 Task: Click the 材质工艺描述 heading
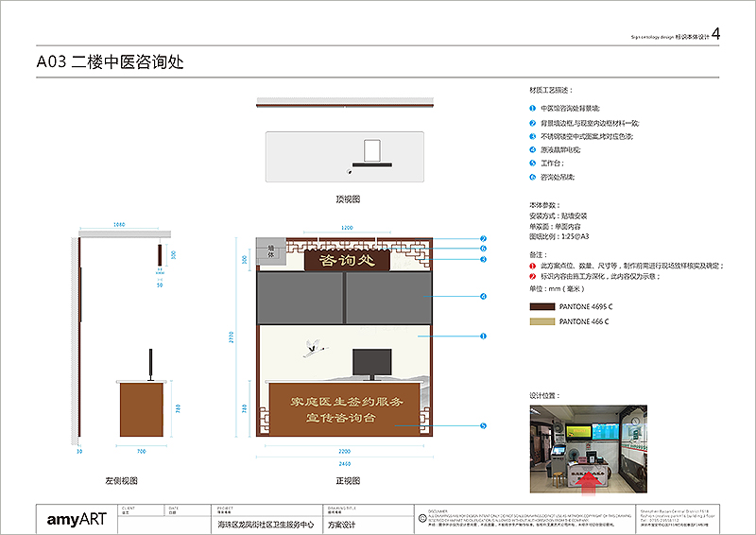[x=551, y=90]
